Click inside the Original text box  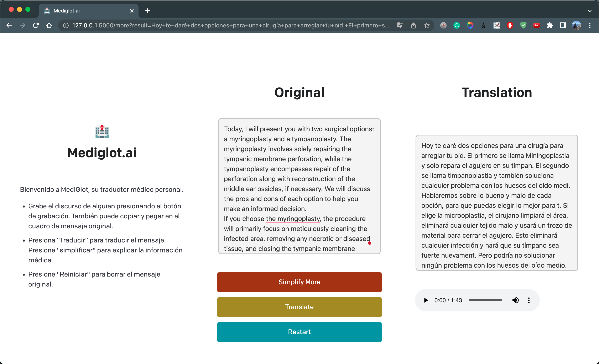pyautogui.click(x=299, y=186)
